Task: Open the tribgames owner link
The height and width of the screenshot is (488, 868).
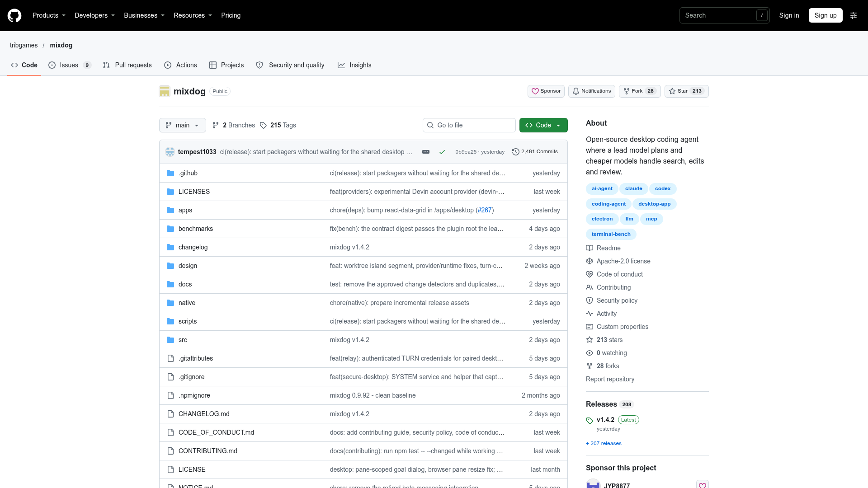Action: click(x=24, y=45)
